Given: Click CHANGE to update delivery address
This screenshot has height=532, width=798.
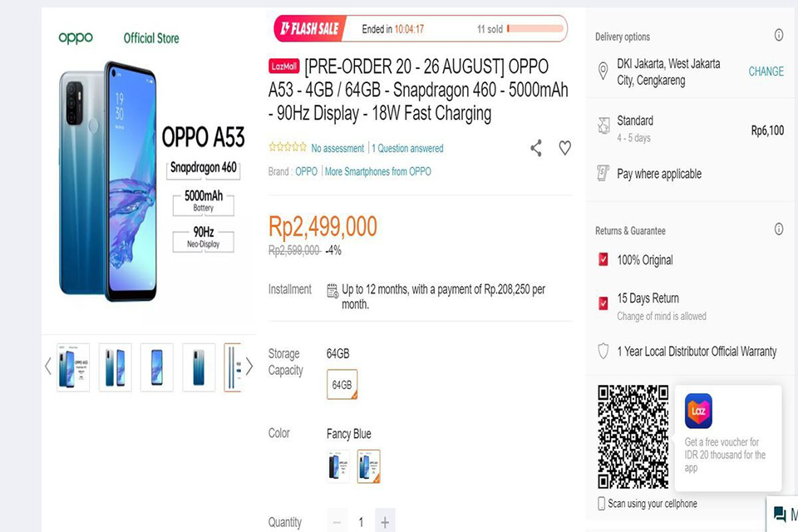Looking at the screenshot, I should click(765, 72).
